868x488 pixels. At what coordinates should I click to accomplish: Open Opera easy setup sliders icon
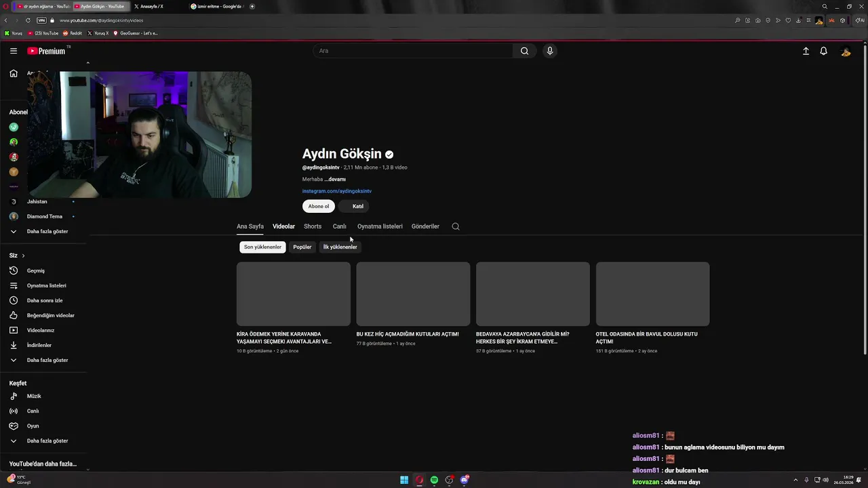[x=808, y=20]
